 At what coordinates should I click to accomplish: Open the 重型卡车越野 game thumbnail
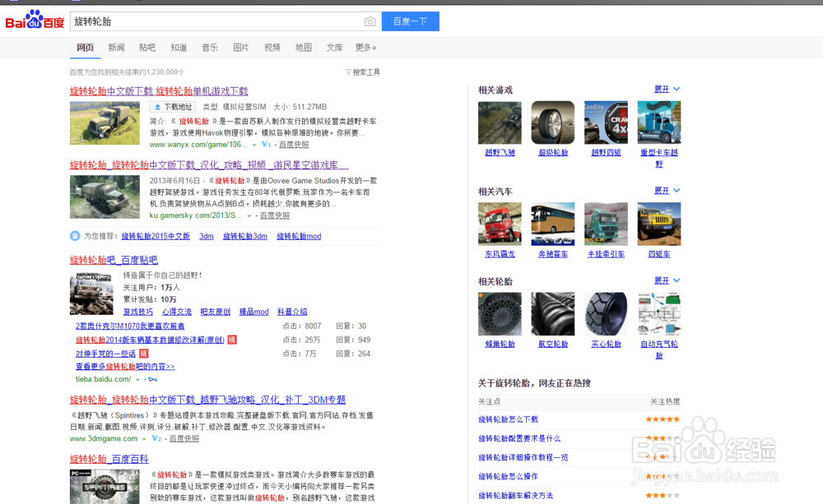658,123
